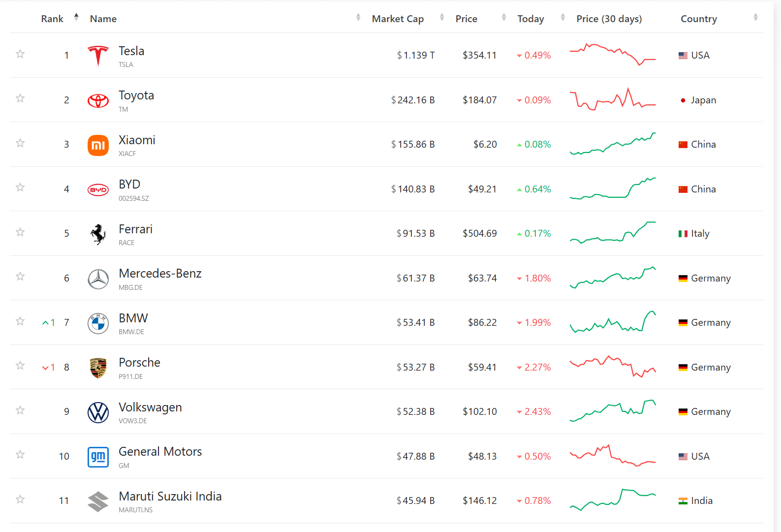Click the Country column header label
This screenshot has height=532, width=781.
[699, 19]
